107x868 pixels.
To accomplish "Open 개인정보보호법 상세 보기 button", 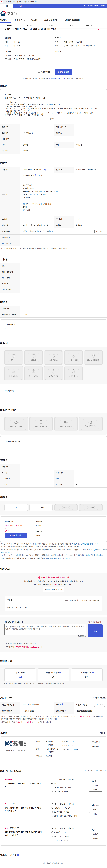I will pos(53,589).
